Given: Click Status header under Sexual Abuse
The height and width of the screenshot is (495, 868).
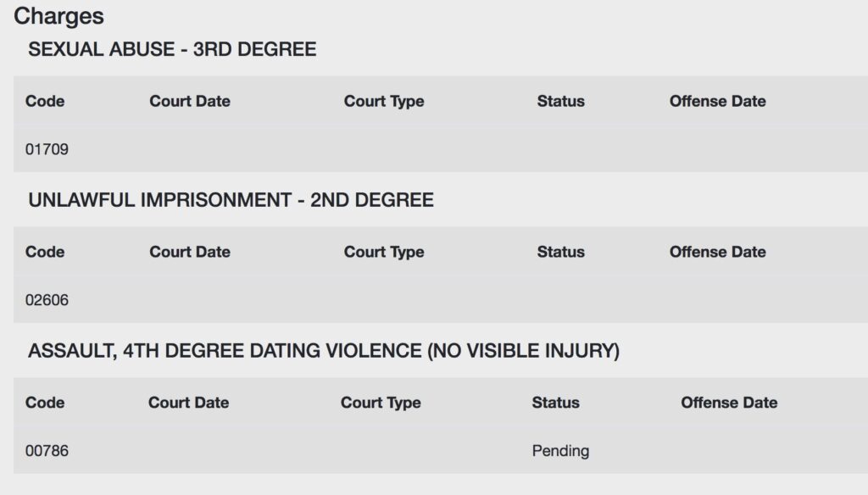Looking at the screenshot, I should pyautogui.click(x=561, y=102).
